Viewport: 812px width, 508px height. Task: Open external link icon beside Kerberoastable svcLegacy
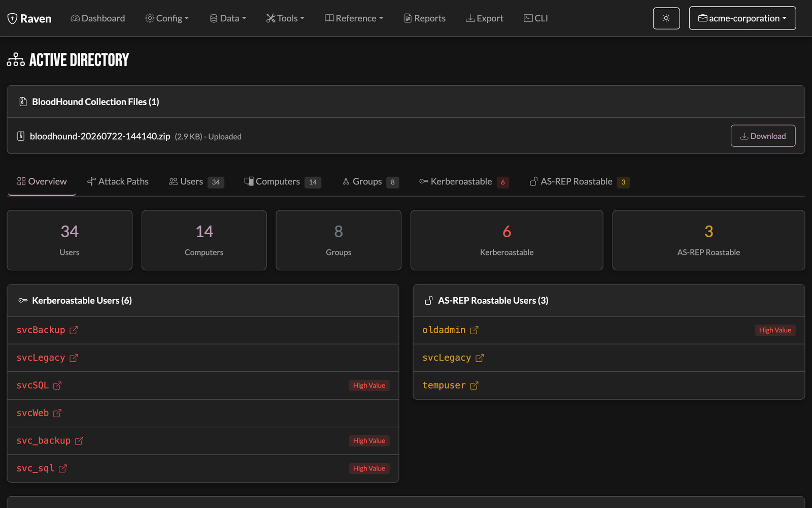74,358
